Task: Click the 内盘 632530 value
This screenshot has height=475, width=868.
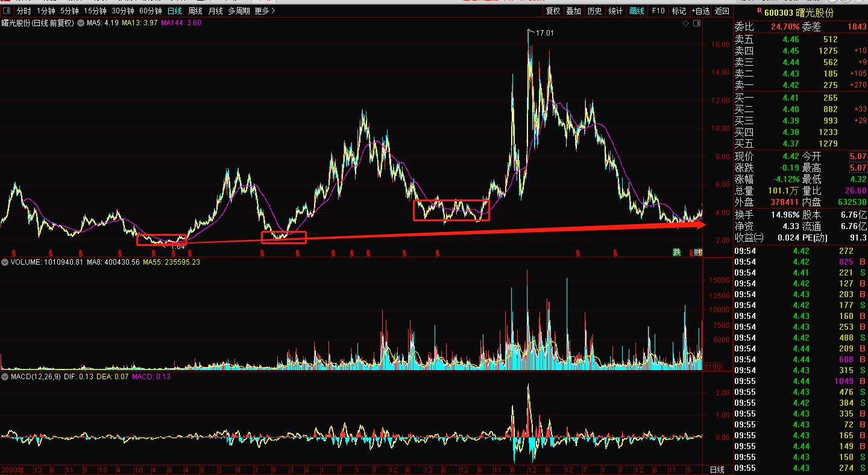Action: point(852,202)
